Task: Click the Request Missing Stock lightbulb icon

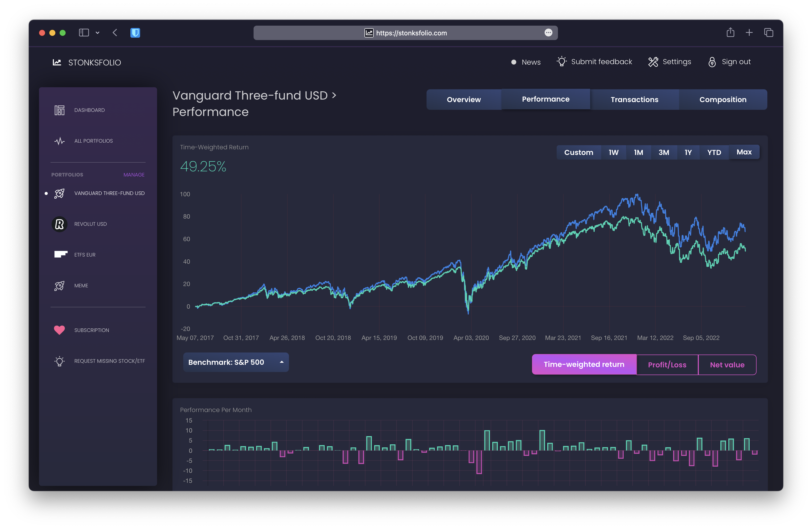Action: 59,361
